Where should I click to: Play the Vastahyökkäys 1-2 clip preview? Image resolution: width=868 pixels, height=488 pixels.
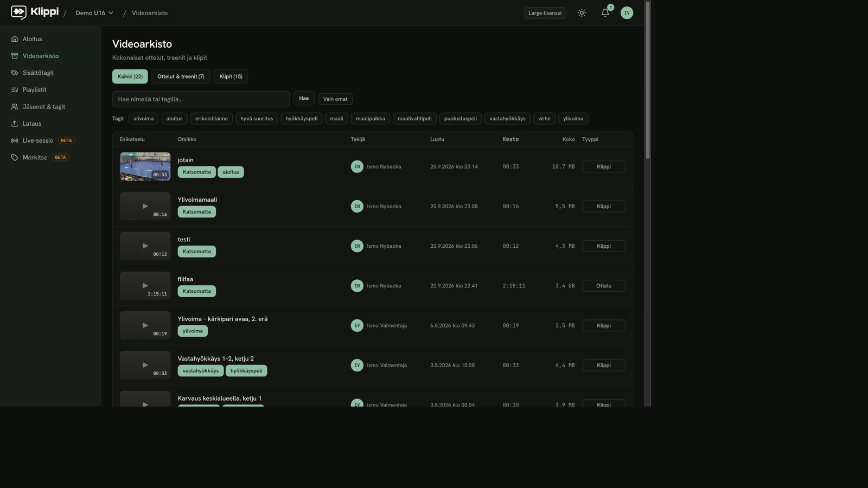tap(145, 365)
